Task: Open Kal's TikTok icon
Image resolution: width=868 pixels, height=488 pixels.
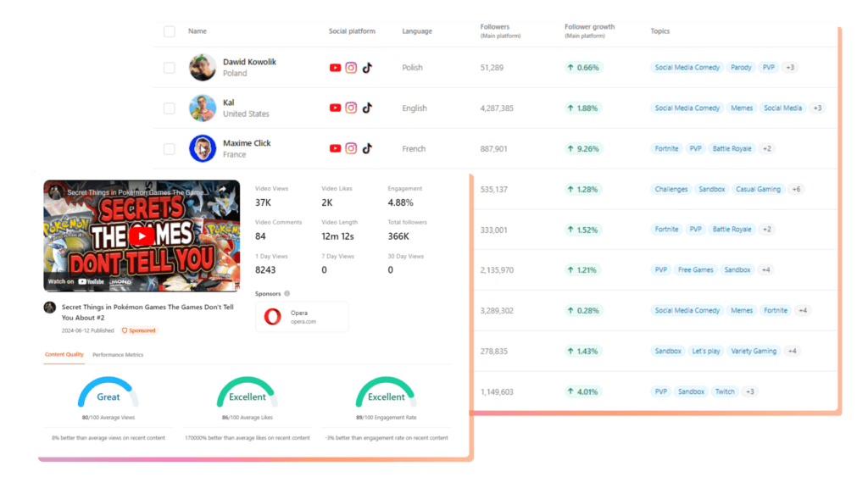Action: point(367,108)
